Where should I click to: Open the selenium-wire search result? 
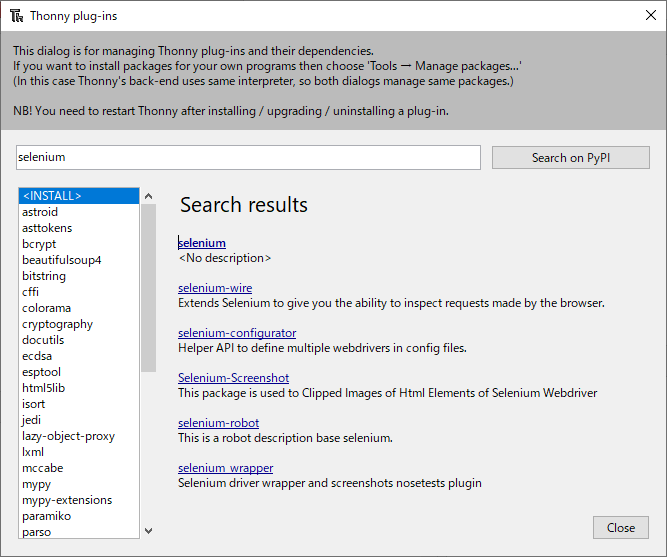215,288
